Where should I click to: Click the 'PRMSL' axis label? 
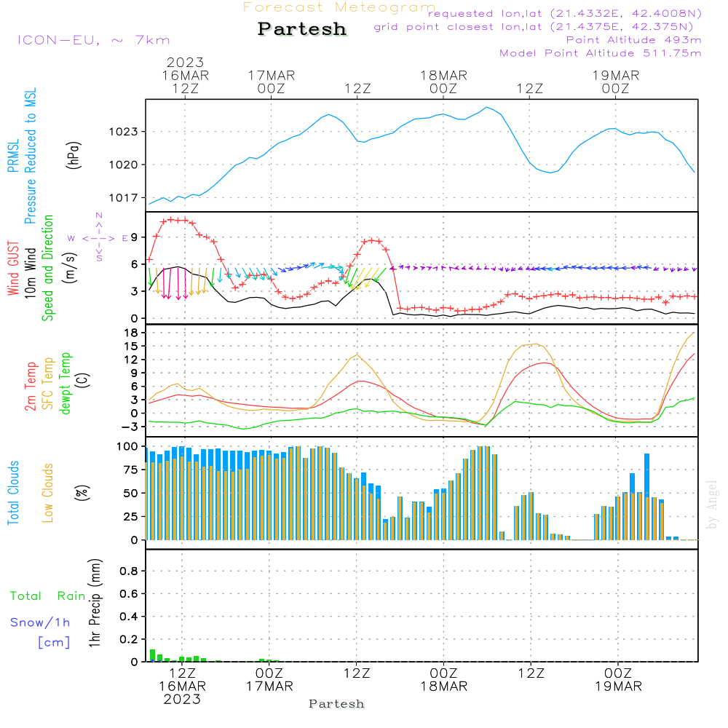point(13,156)
